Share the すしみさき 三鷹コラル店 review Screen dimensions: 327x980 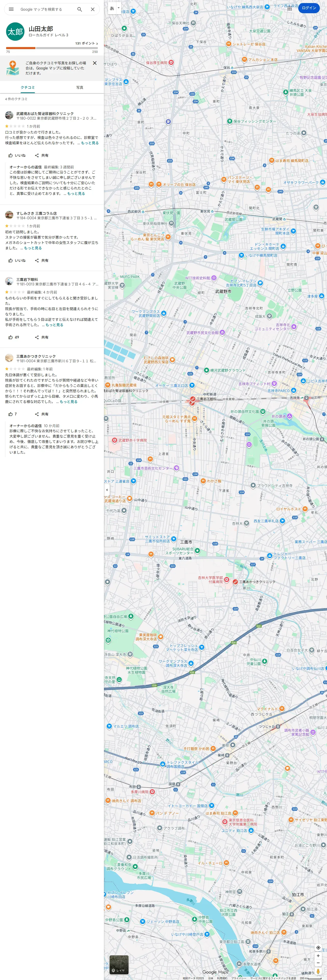pos(42,261)
